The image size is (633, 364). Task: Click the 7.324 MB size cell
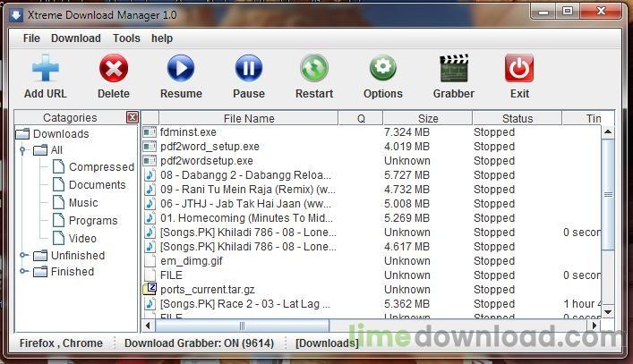pyautogui.click(x=406, y=131)
